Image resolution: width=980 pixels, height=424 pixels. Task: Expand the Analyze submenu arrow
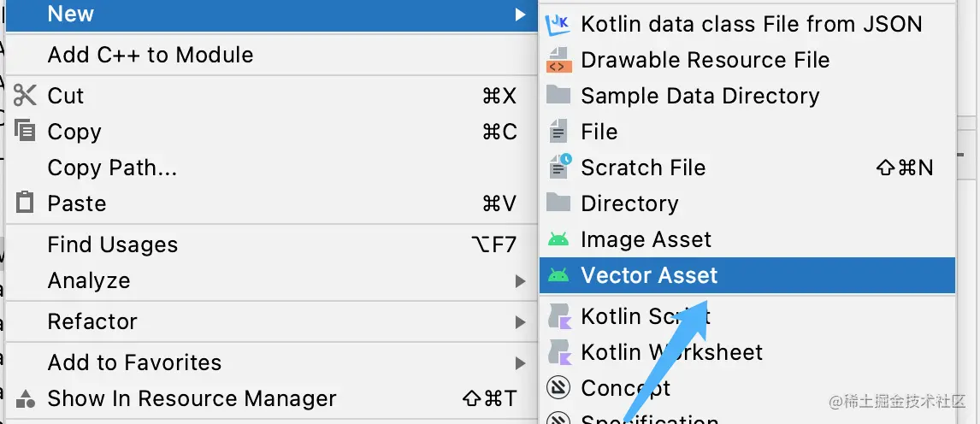tap(520, 281)
